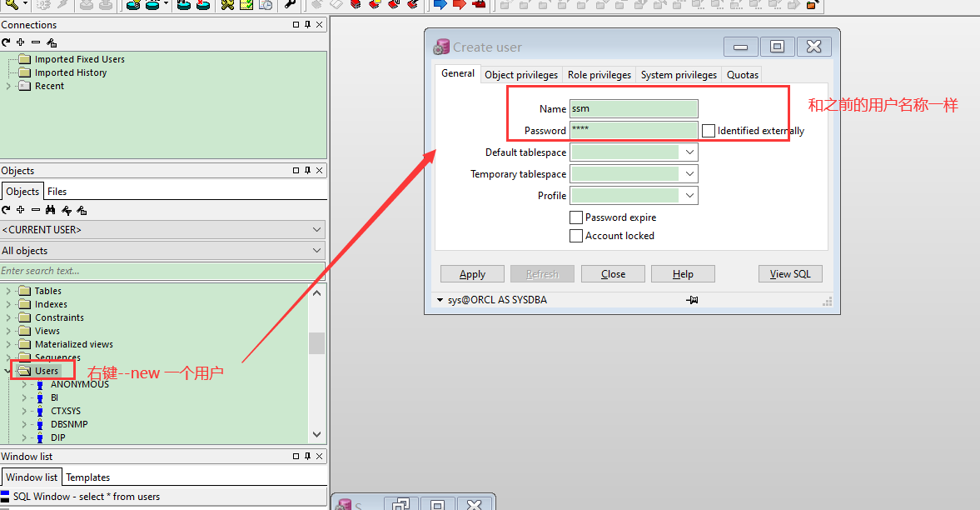Image resolution: width=980 pixels, height=510 pixels.
Task: Switch to the Templates tab
Action: tap(88, 477)
